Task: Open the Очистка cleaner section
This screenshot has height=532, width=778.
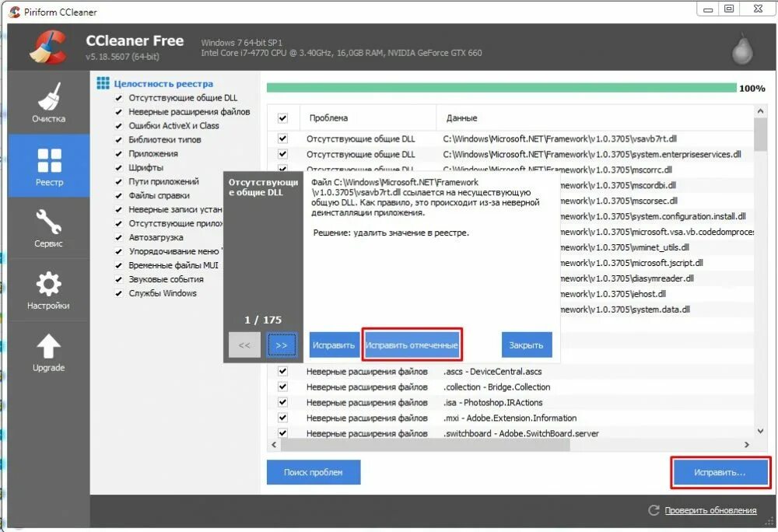Action: 48,103
